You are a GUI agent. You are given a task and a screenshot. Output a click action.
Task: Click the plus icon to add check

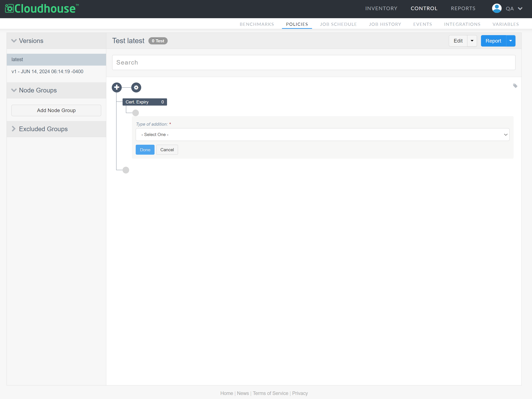click(117, 87)
